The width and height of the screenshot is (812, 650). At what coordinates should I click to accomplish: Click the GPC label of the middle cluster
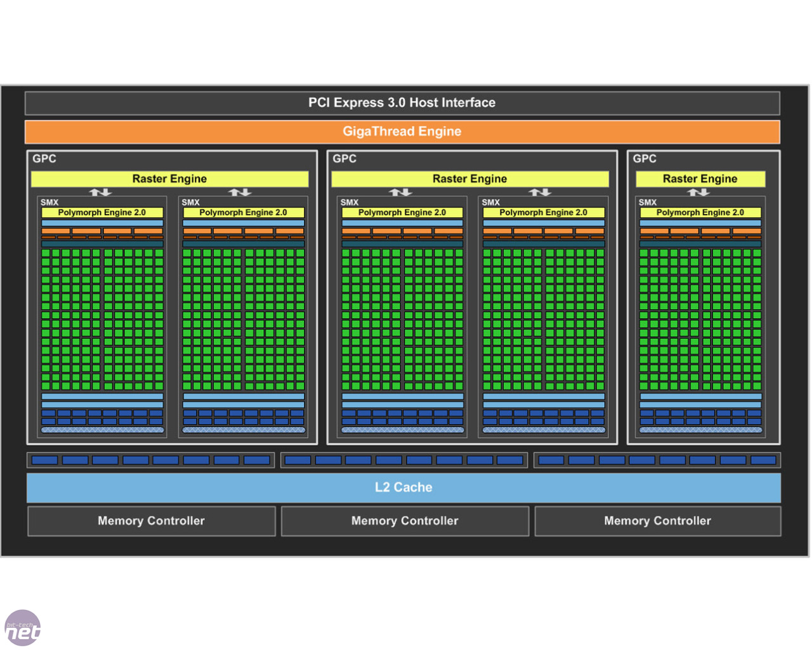(344, 159)
